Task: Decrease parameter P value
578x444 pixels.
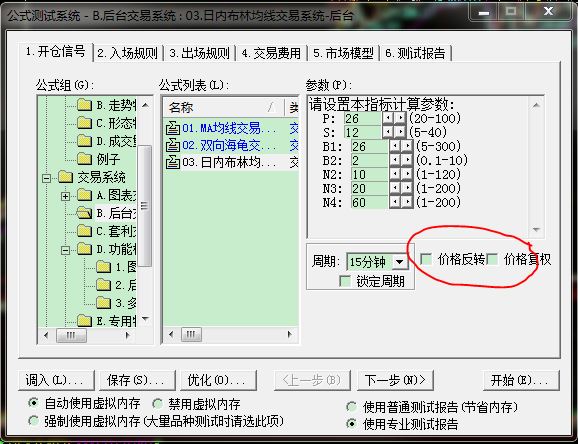Action: (388, 118)
